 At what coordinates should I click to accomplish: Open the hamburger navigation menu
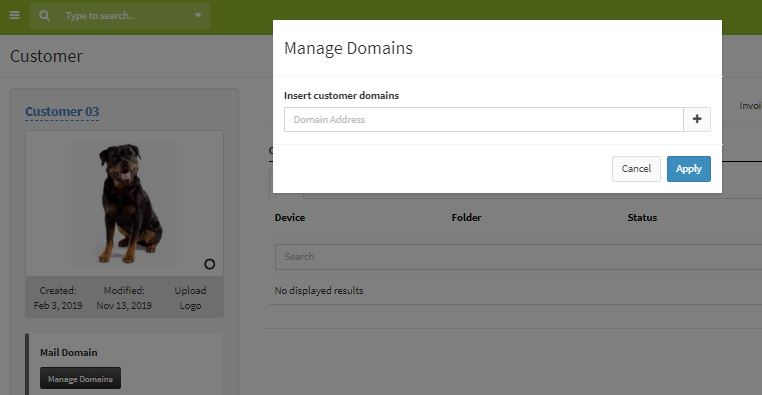15,16
